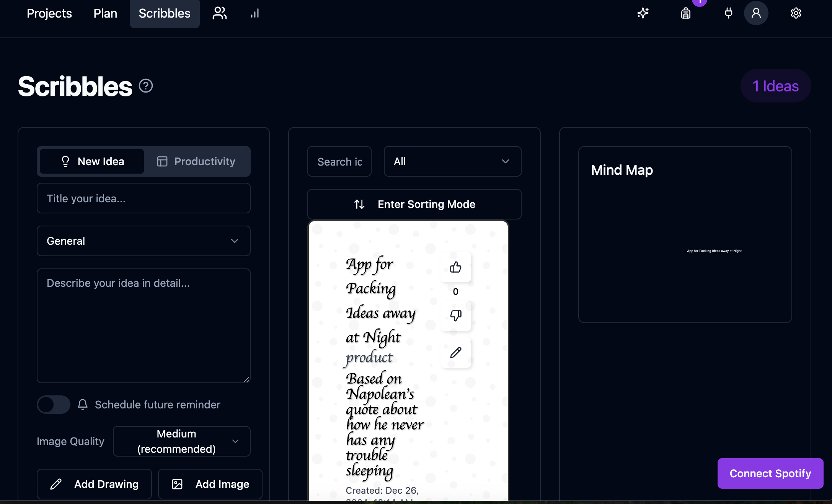Open the All filter dropdown
The height and width of the screenshot is (504, 832).
click(x=452, y=161)
